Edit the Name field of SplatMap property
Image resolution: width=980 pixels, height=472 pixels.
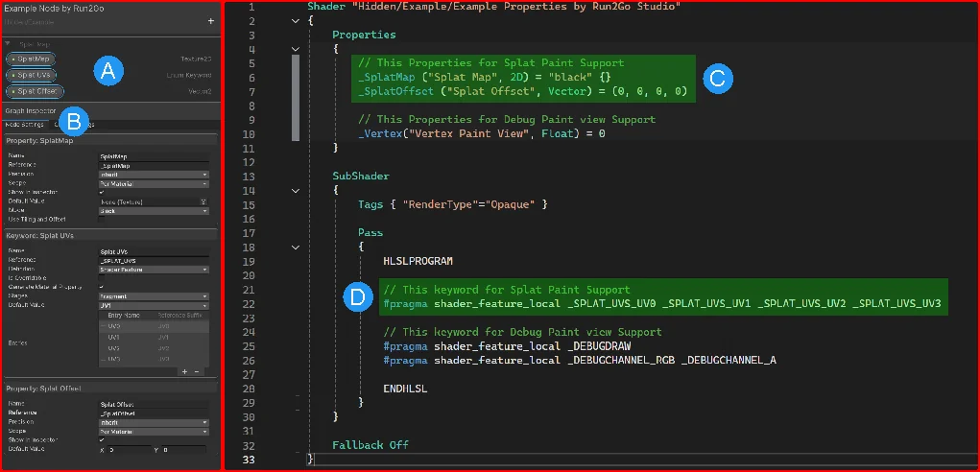(x=154, y=156)
